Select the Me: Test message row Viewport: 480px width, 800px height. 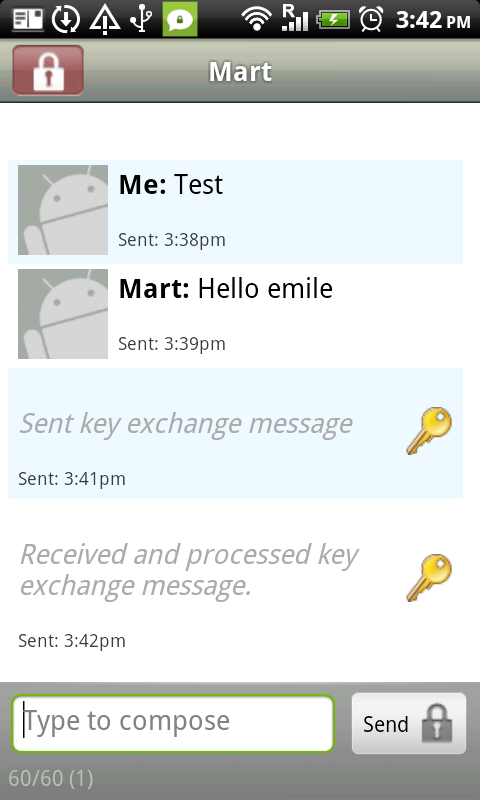tap(235, 212)
